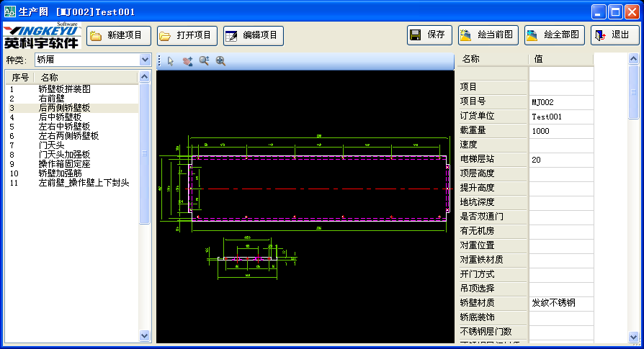Click the zoom extents tool
Image resolution: width=644 pixels, height=349 pixels.
pyautogui.click(x=220, y=61)
